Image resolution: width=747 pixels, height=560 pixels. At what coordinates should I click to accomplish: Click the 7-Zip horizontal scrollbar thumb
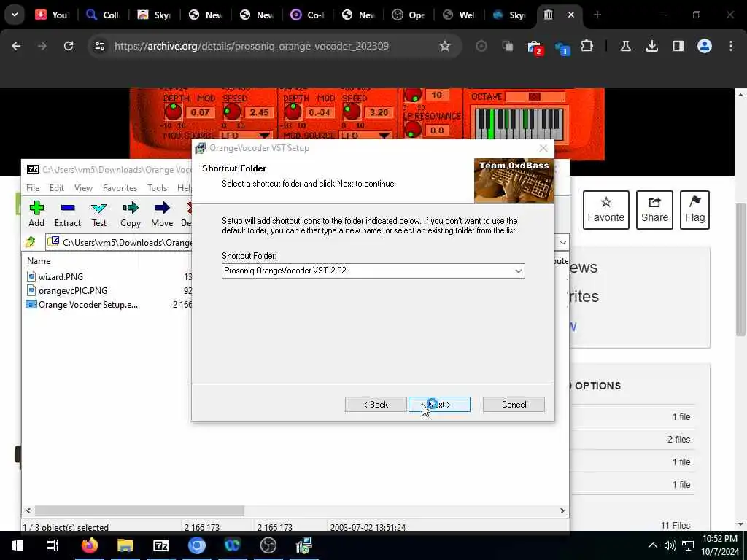click(x=139, y=510)
